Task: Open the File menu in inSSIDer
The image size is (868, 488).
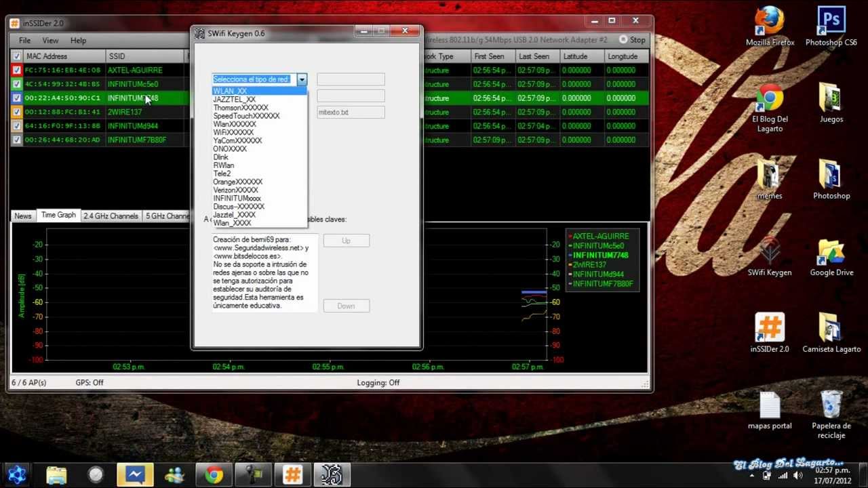Action: (24, 41)
